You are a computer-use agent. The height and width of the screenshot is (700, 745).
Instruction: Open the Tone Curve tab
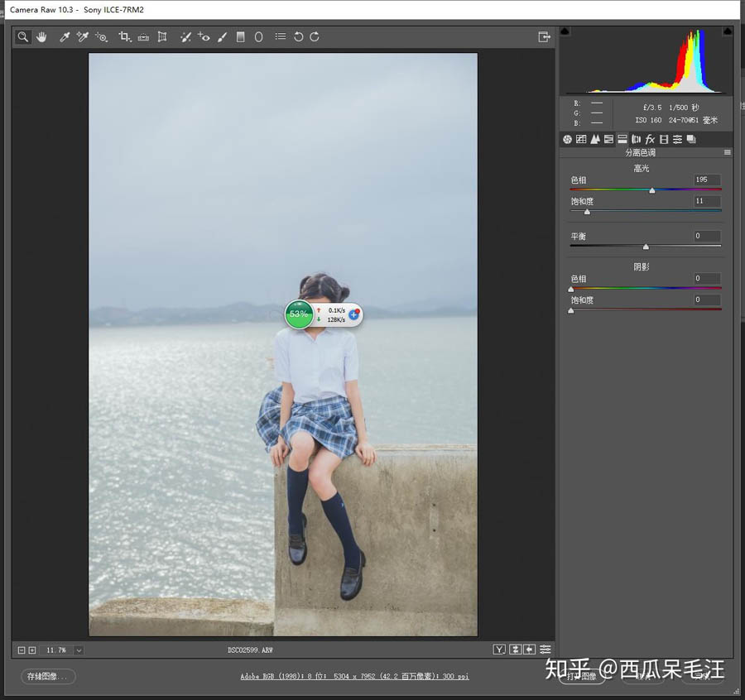coord(581,138)
